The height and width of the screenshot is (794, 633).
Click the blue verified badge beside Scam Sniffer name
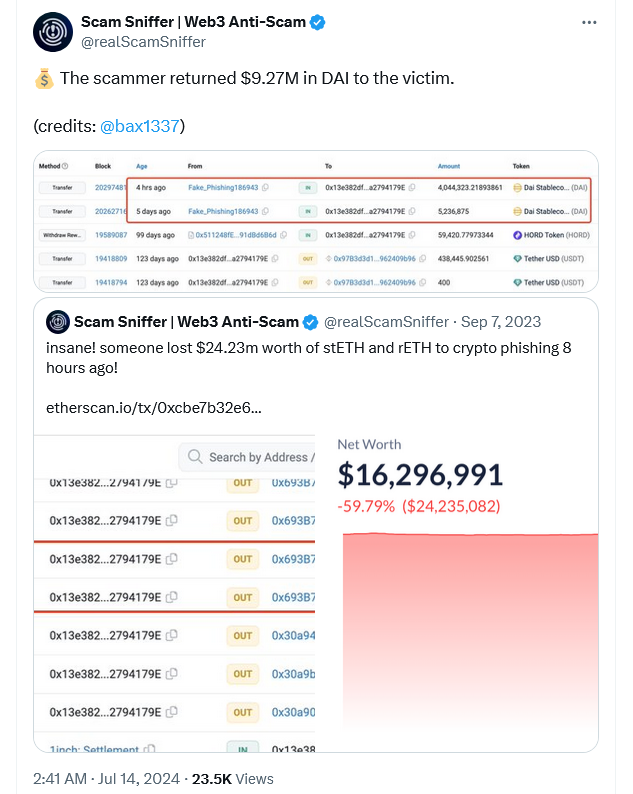318,22
